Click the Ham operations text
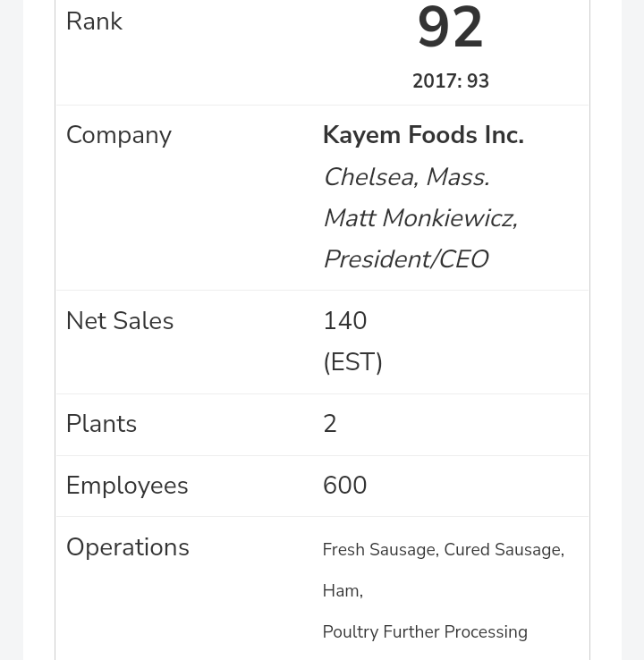 click(x=342, y=591)
